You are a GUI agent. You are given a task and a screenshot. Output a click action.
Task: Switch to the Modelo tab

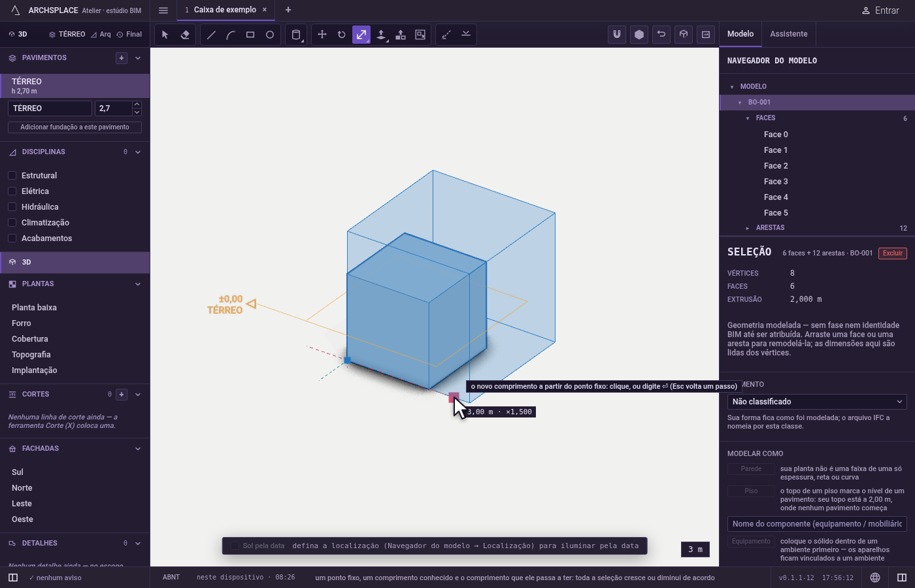pyautogui.click(x=740, y=34)
